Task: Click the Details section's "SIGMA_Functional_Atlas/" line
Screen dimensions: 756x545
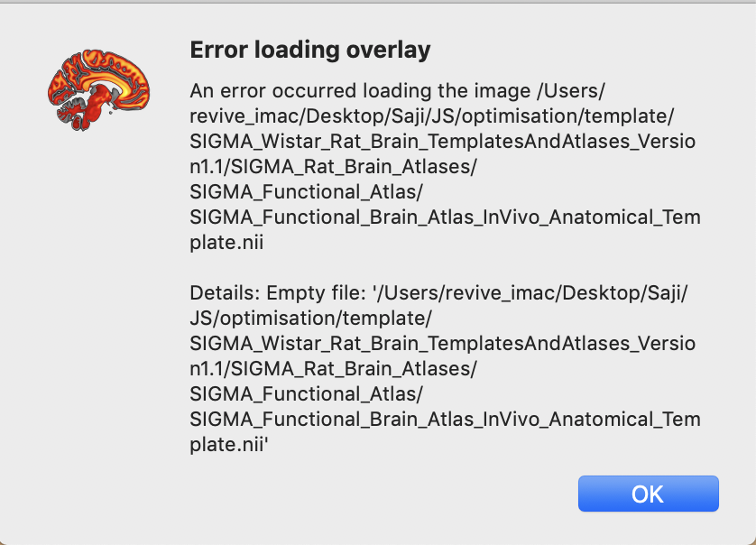Action: click(306, 394)
